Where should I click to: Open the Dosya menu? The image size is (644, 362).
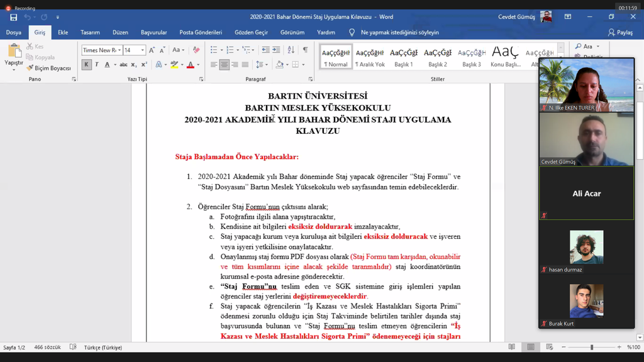pyautogui.click(x=14, y=33)
